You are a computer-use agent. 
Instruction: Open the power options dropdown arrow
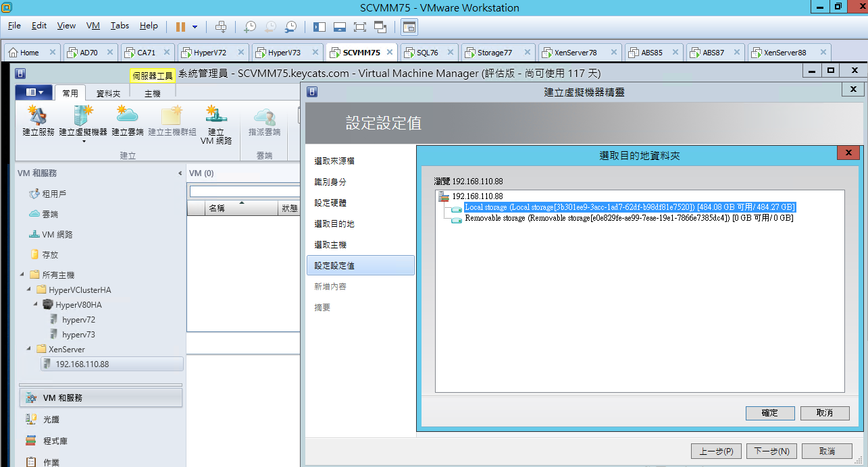click(x=195, y=27)
